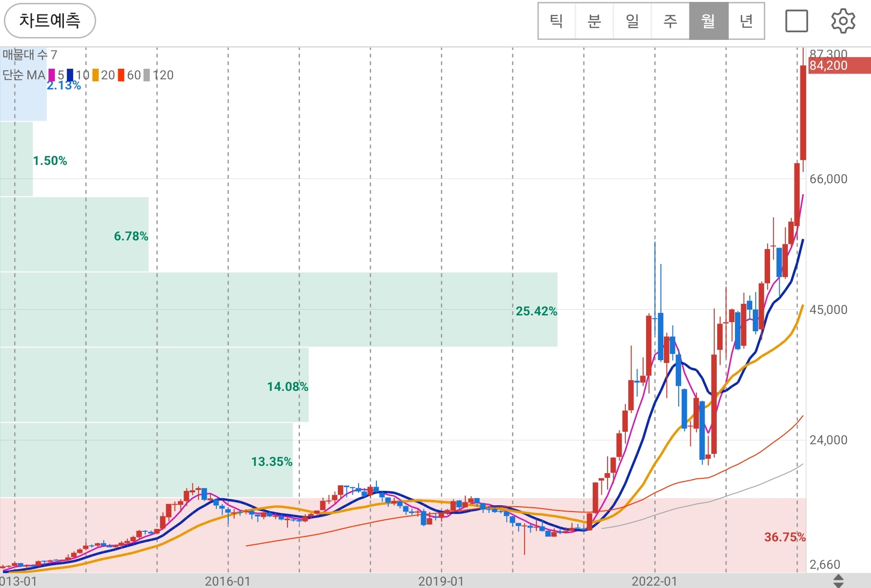The image size is (871, 588).
Task: Click the 24,000 price axis label
Action: [x=828, y=440]
